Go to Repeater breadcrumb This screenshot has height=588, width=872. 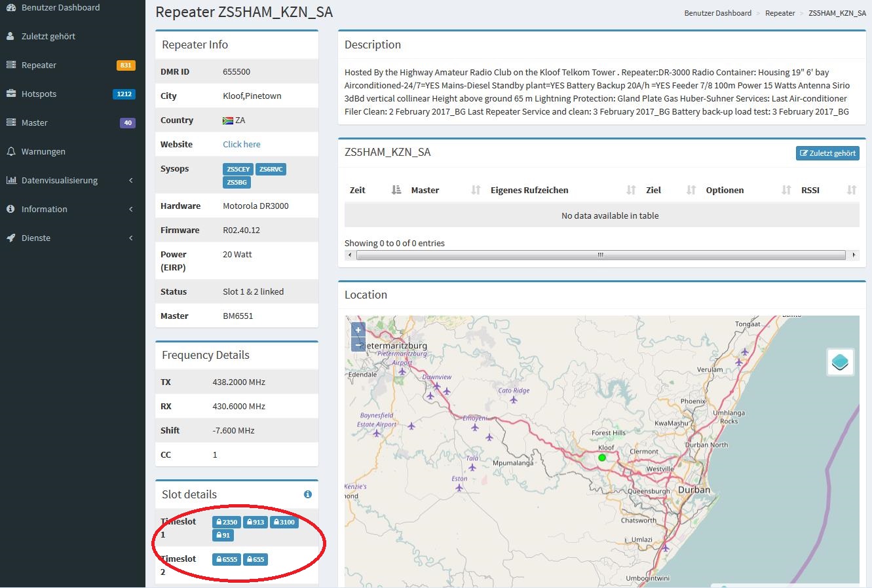pyautogui.click(x=780, y=13)
